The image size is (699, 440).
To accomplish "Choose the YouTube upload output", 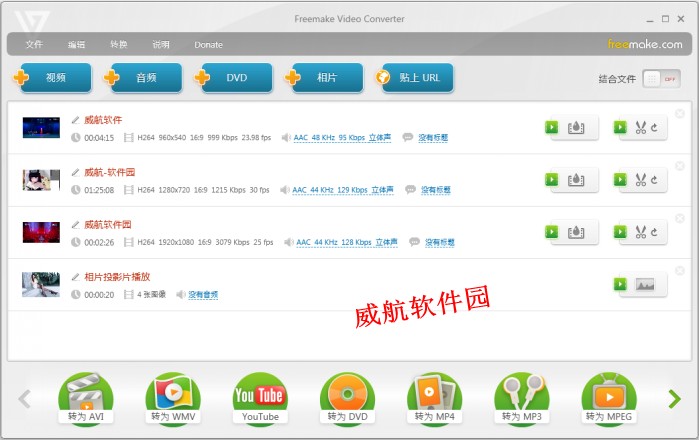I will coord(260,399).
